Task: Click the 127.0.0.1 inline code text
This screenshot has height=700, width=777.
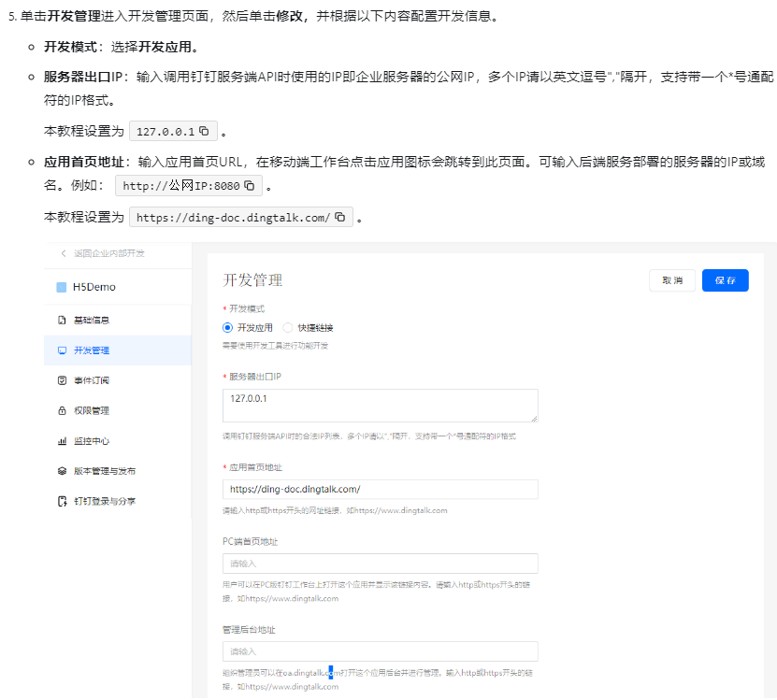Action: [x=165, y=132]
